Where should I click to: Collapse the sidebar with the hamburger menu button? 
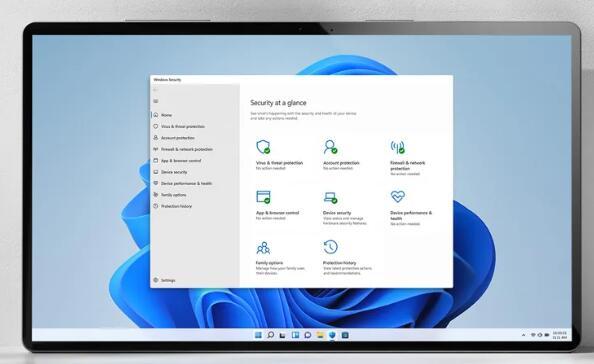(x=156, y=101)
